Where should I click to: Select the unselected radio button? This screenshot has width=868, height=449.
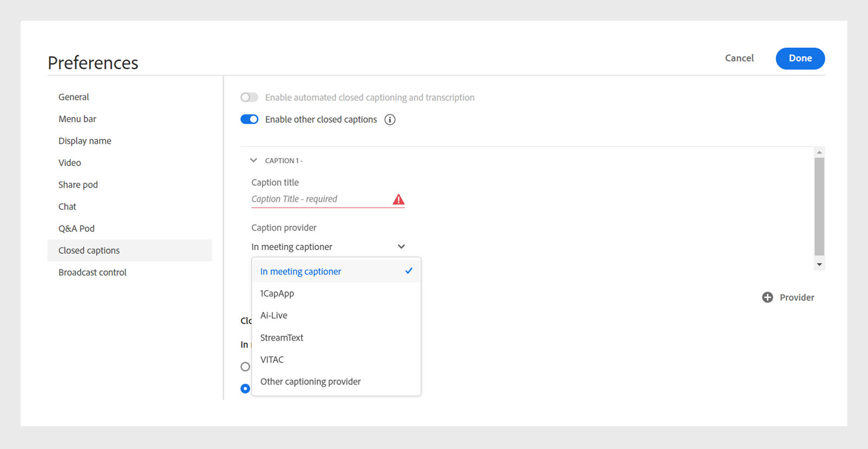click(x=245, y=367)
